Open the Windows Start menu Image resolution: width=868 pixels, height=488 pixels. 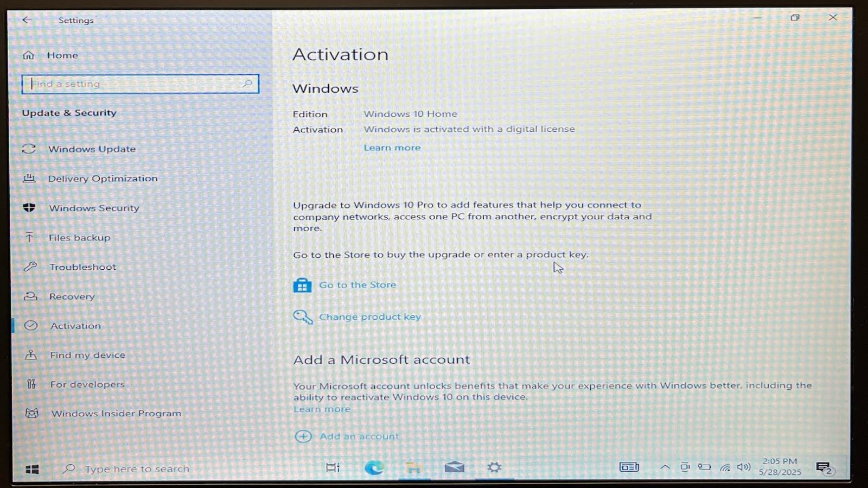coord(32,470)
